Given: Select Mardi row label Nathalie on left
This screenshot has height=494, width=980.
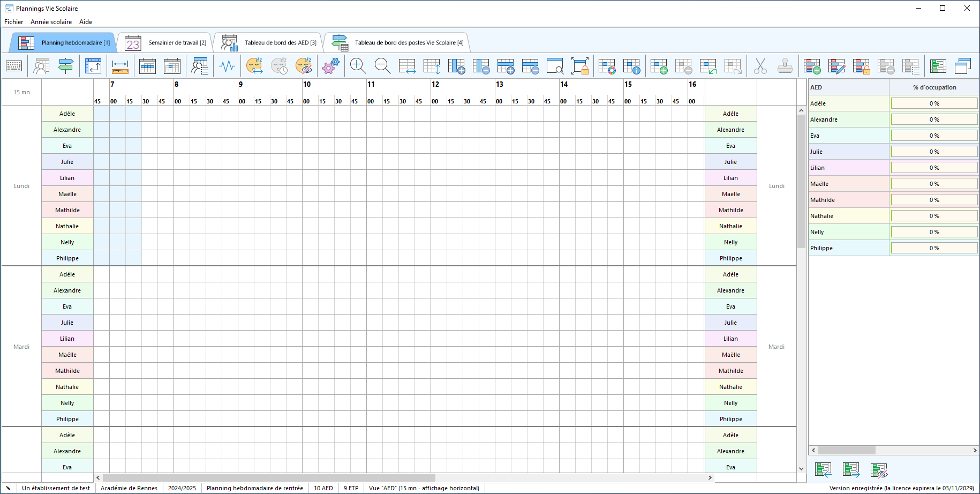Looking at the screenshot, I should click(67, 387).
